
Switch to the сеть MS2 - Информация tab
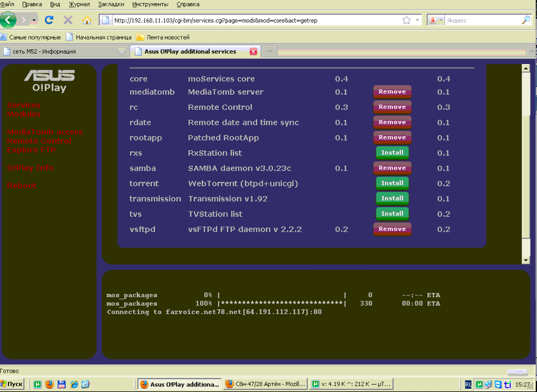pos(61,52)
